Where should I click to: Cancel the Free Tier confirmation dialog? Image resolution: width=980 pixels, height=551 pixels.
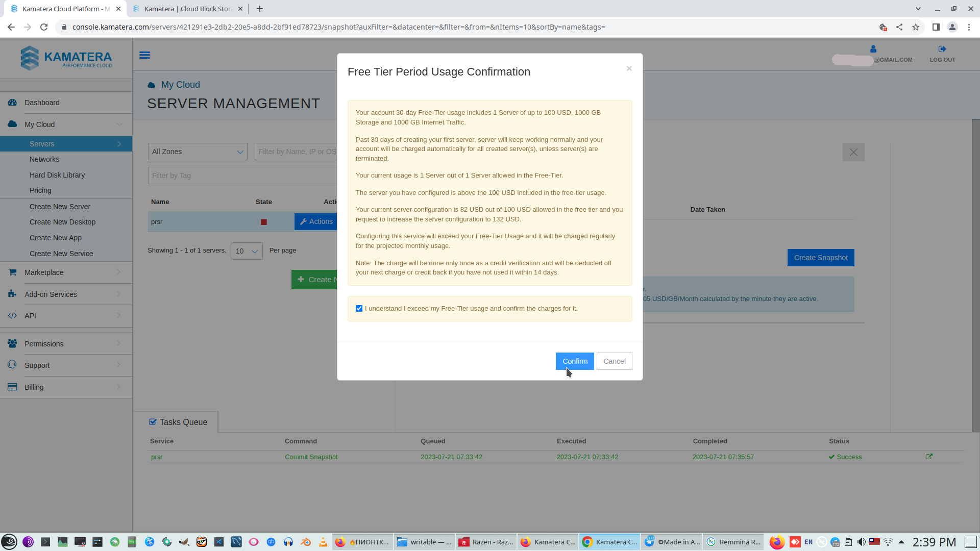coord(614,361)
